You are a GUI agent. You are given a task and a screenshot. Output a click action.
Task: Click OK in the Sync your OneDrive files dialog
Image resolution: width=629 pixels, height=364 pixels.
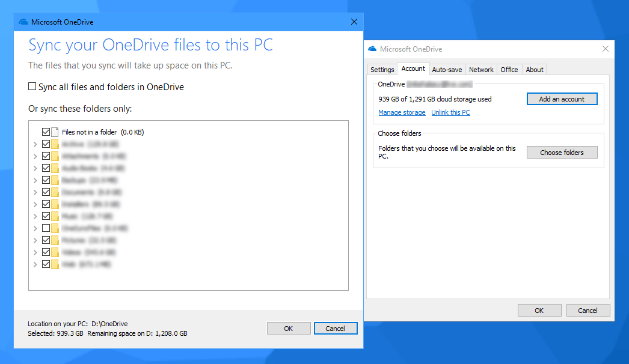coord(289,329)
